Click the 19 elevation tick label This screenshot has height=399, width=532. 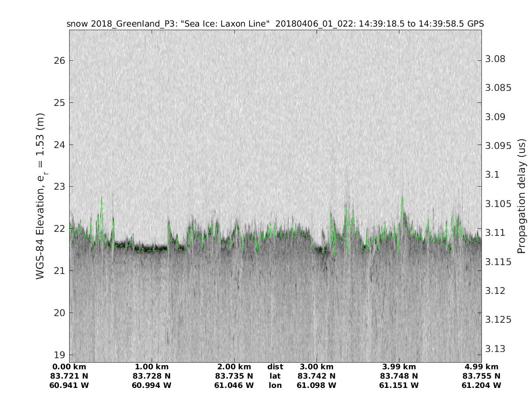click(59, 355)
